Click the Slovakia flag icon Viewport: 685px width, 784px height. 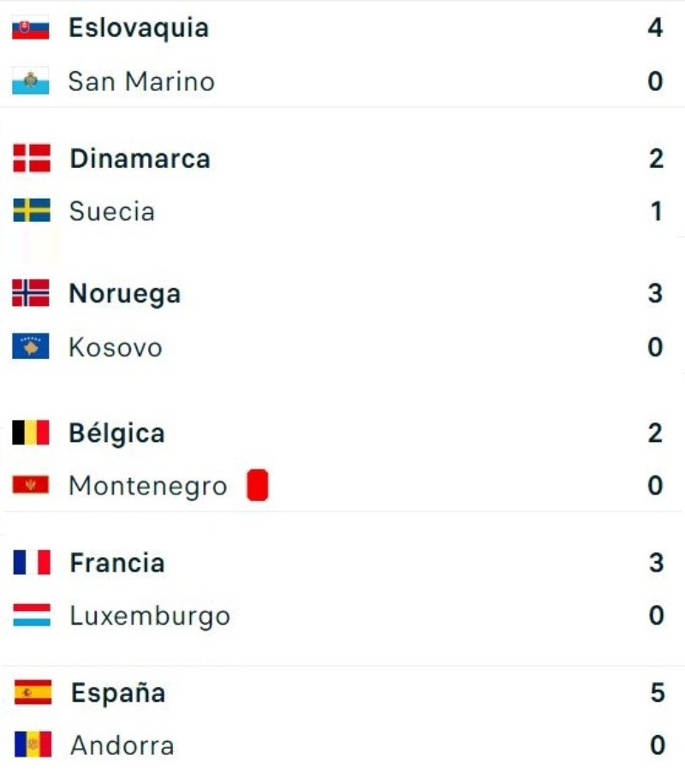coord(31,29)
